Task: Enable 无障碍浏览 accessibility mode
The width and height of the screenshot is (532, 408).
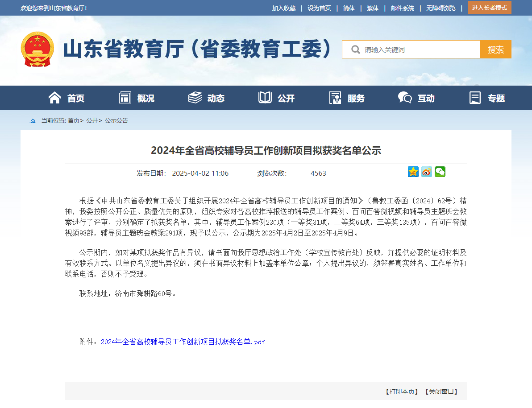Action: (x=441, y=8)
